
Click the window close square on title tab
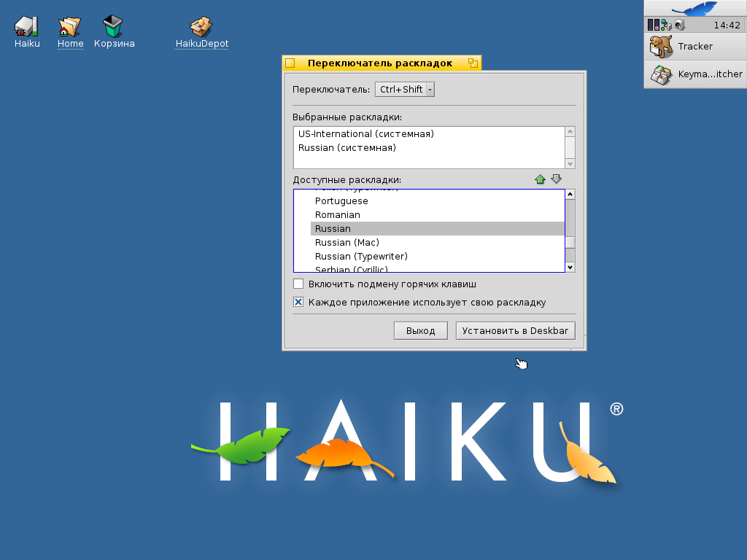[290, 63]
